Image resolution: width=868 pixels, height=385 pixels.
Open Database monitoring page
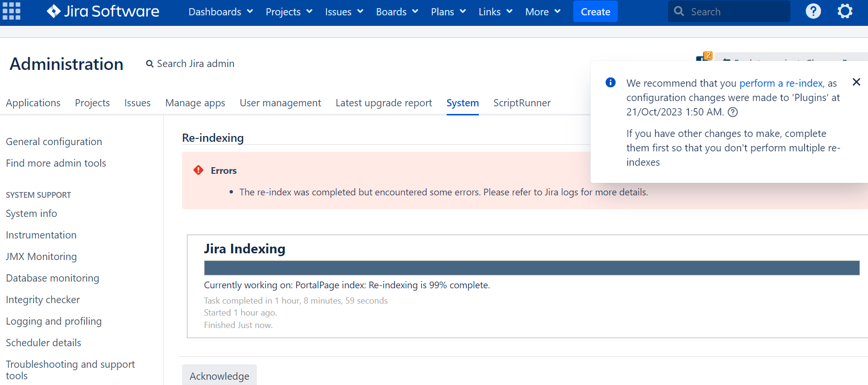coord(52,278)
